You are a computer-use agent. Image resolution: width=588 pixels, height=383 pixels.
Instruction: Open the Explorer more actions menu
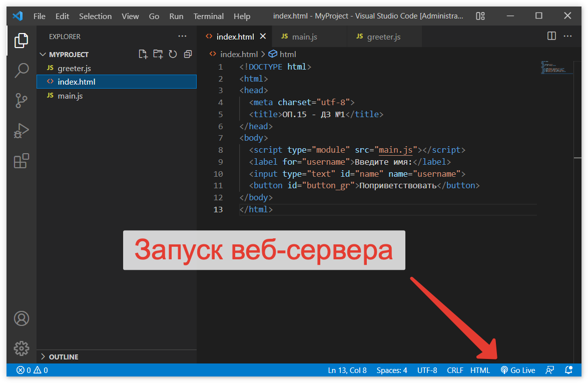[182, 37]
